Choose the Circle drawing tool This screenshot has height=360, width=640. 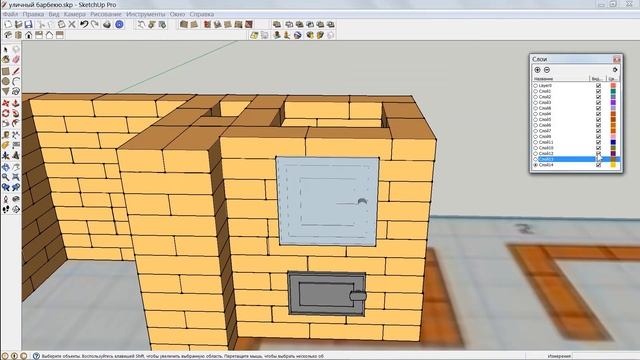pos(5,81)
